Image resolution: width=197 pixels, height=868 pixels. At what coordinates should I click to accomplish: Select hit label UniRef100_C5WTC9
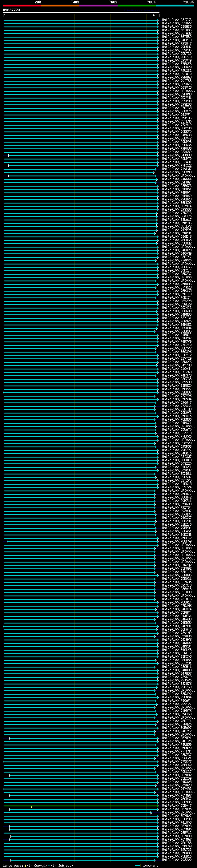(177, 54)
